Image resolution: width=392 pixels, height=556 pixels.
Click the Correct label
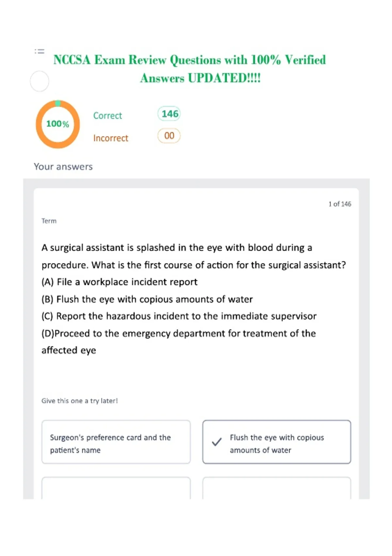click(x=107, y=116)
